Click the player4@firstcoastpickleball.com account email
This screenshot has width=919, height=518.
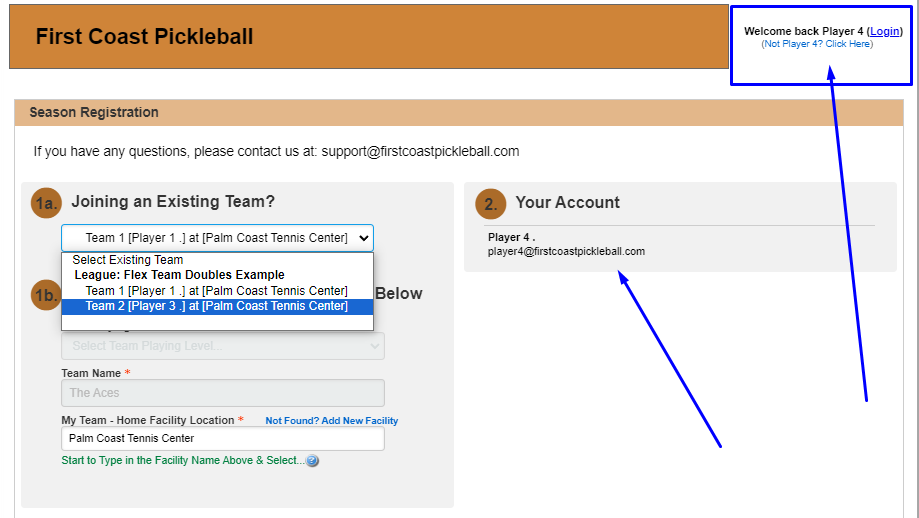(x=566, y=251)
